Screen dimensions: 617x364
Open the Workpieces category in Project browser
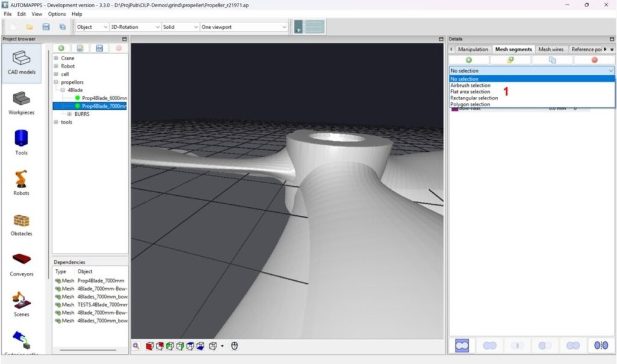tap(21, 100)
